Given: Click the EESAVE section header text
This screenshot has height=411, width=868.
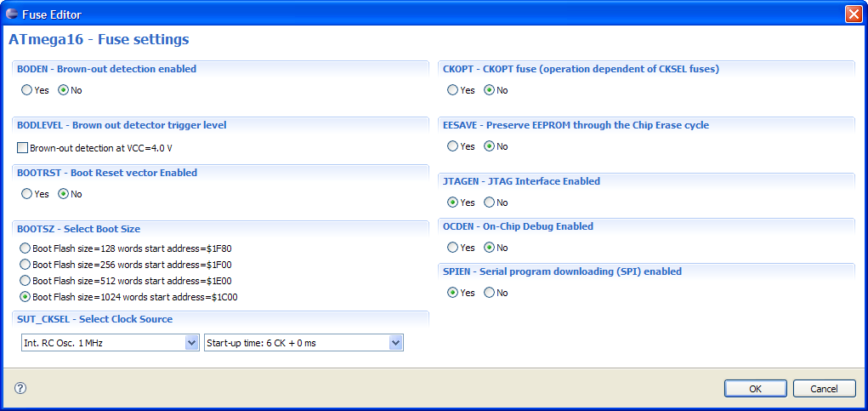Looking at the screenshot, I should (x=576, y=125).
